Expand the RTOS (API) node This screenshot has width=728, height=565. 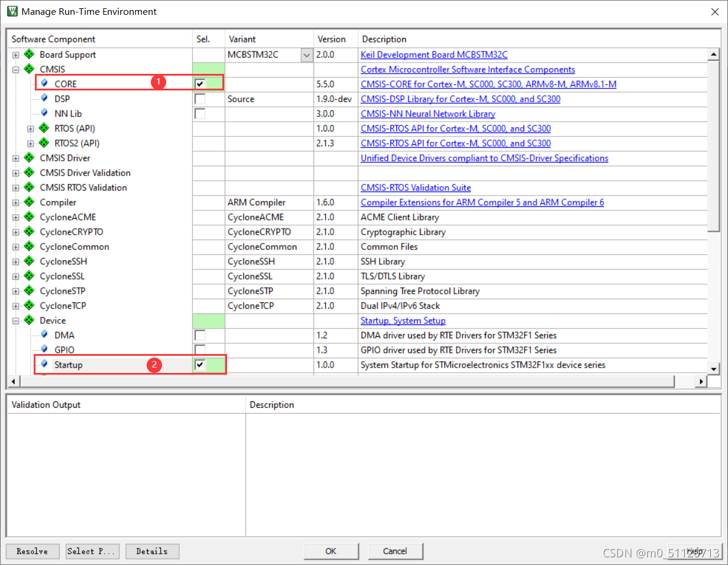pos(30,129)
